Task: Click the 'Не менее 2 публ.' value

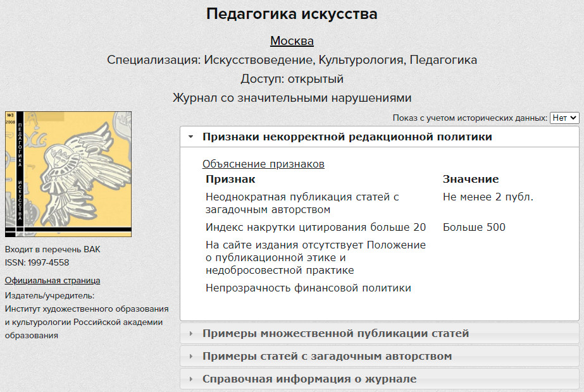Action: pos(488,197)
